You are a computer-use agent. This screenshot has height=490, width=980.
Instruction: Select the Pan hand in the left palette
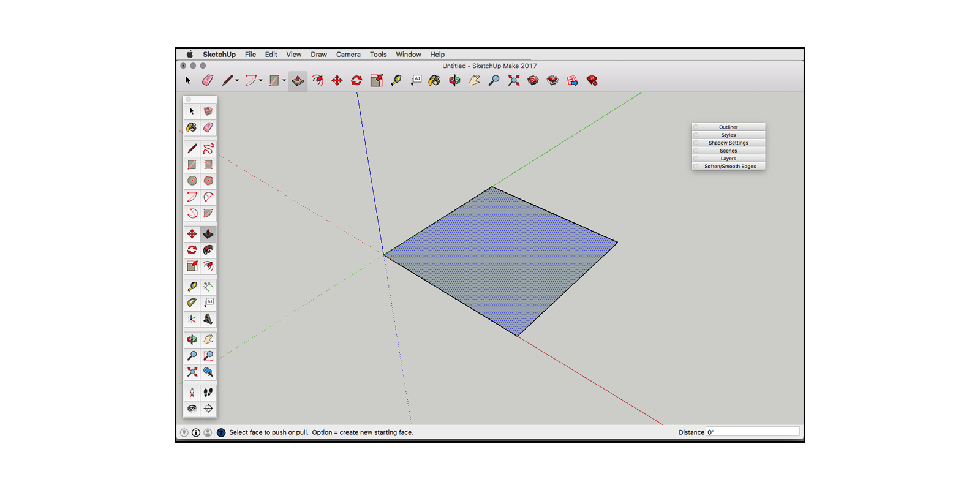tap(208, 339)
